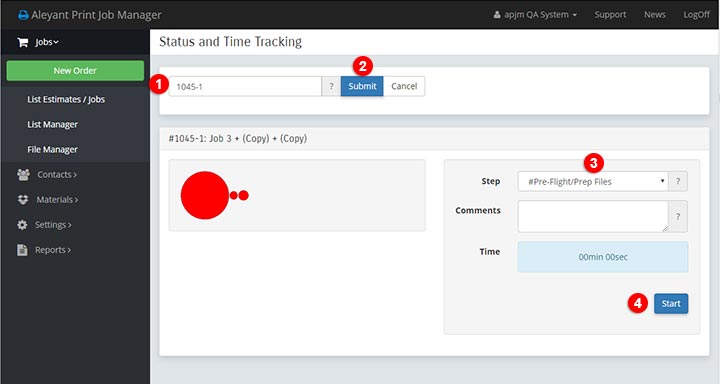The height and width of the screenshot is (384, 720).
Task: Click the help icon beside Comments box
Action: click(x=678, y=216)
